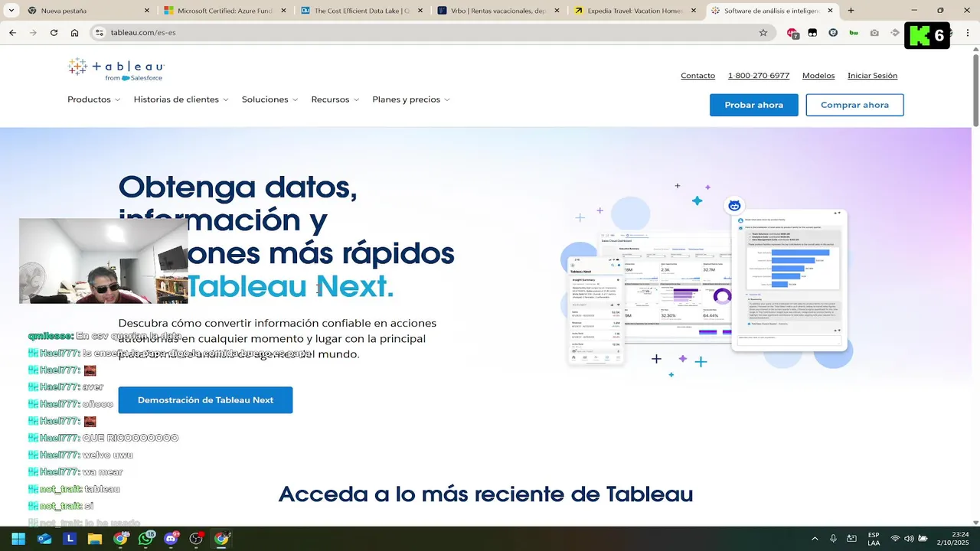The image size is (980, 551).
Task: Click the Contacto link
Action: click(x=697, y=76)
